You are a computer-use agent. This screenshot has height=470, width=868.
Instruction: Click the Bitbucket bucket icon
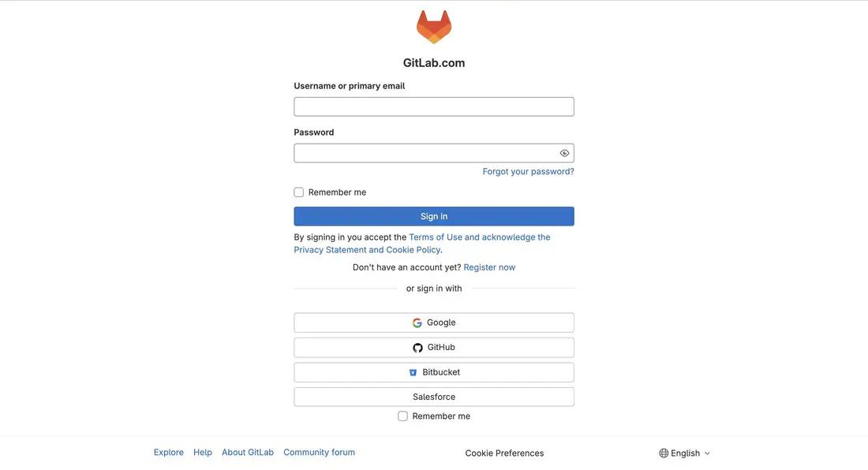coord(413,373)
